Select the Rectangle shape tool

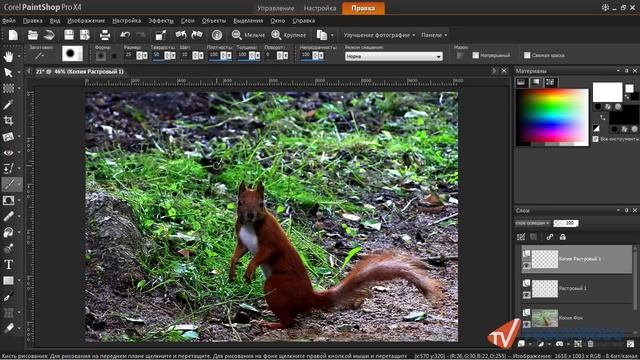(8, 280)
